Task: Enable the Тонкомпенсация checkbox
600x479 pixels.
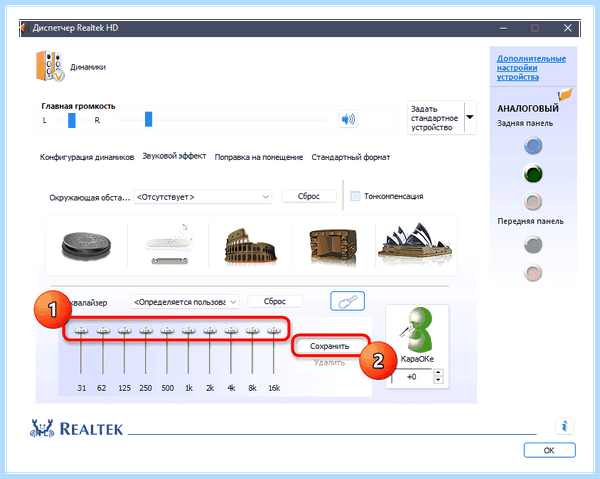Action: 355,196
